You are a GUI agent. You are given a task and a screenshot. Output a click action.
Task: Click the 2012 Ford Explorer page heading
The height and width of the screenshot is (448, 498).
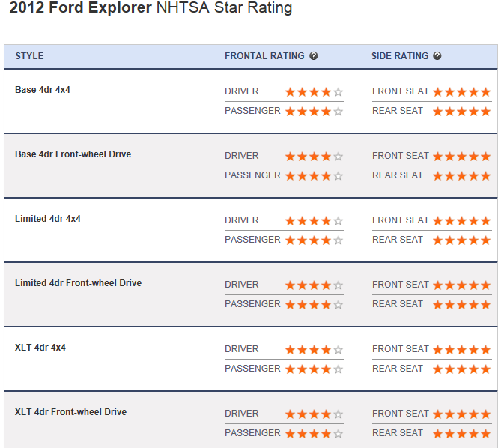coord(150,9)
